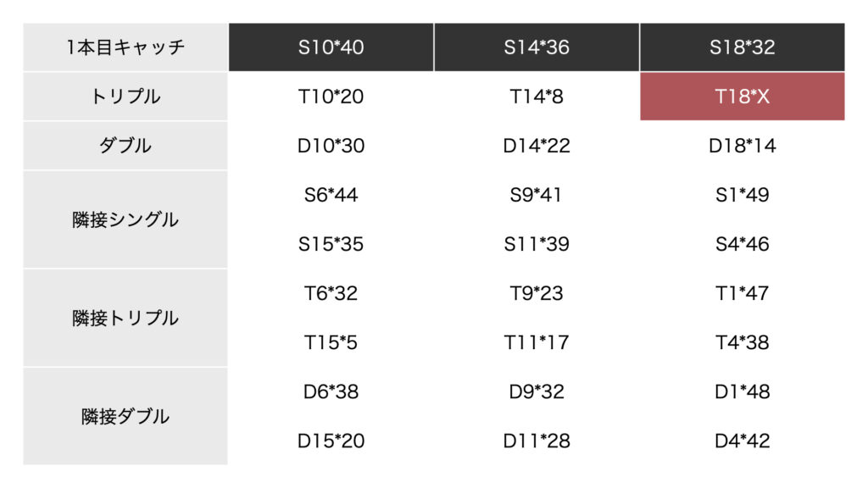Select the D9*32 cell

coord(537,391)
